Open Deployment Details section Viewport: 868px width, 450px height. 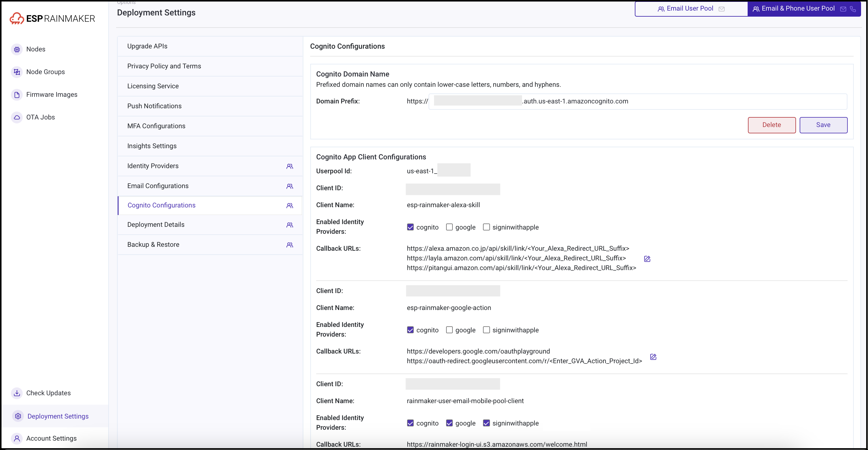pyautogui.click(x=210, y=225)
